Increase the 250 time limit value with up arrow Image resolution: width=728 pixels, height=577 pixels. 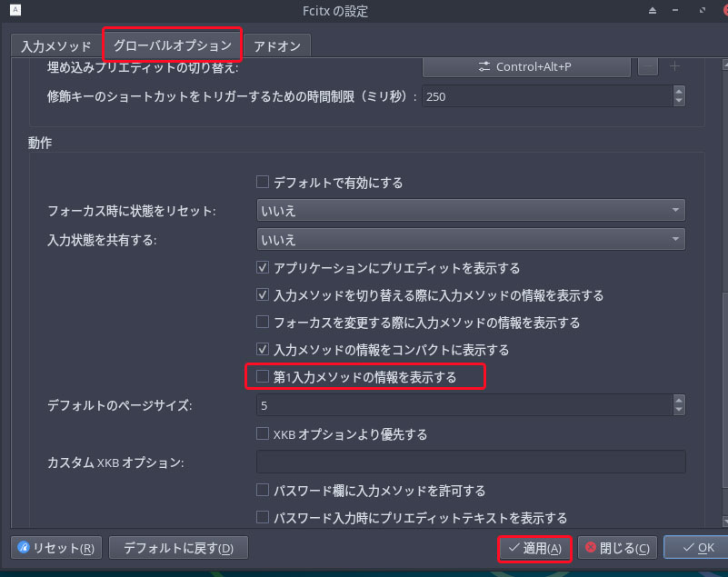tap(679, 92)
